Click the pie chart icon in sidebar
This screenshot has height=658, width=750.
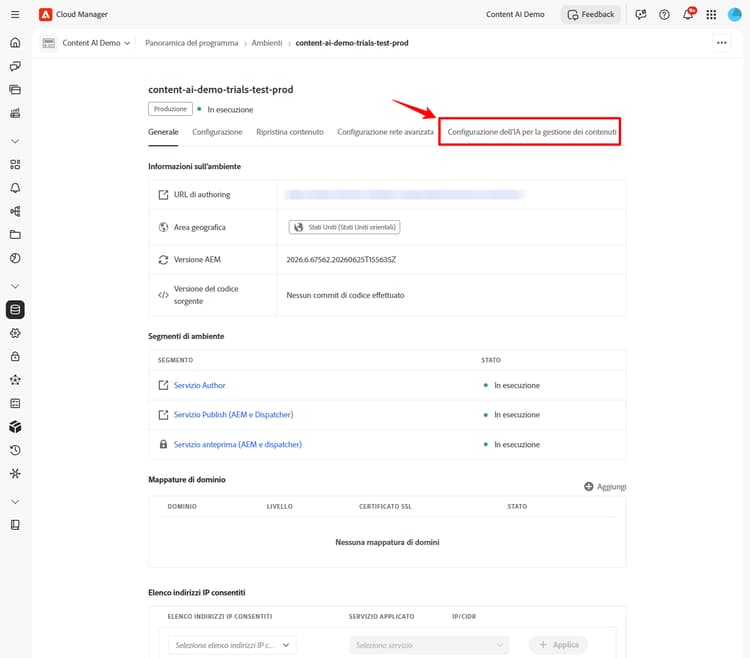15,258
